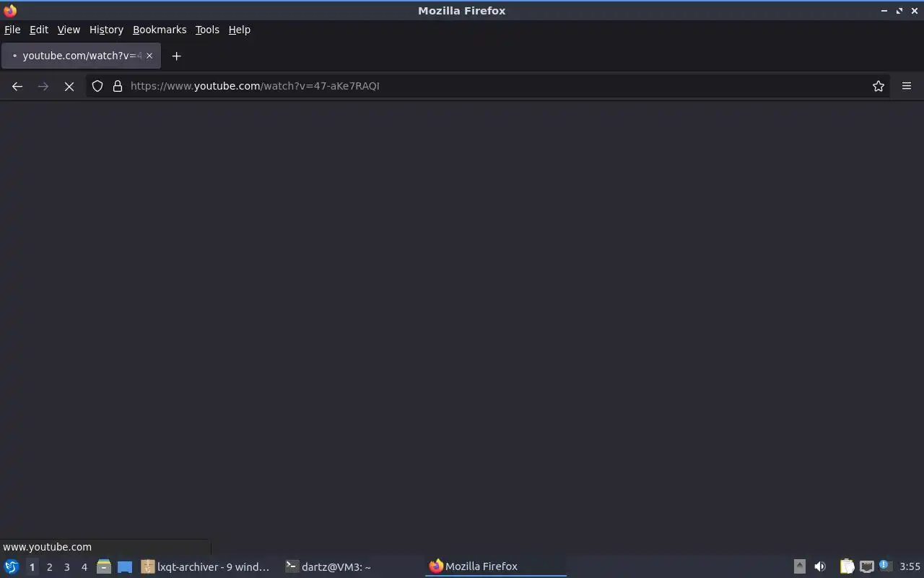Viewport: 924px width, 578px height.
Task: Go back with the back arrow
Action: coord(17,86)
